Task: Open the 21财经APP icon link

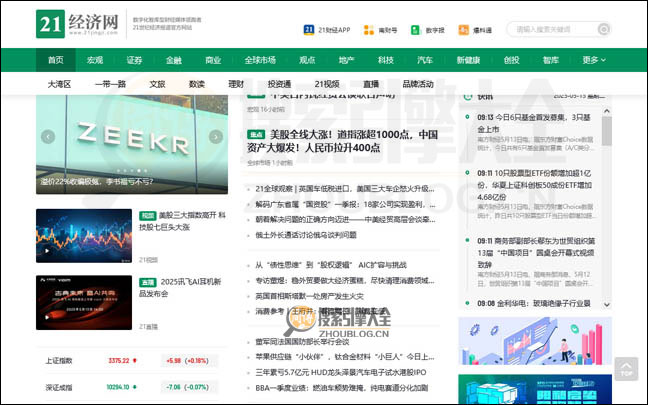Action: [x=326, y=30]
